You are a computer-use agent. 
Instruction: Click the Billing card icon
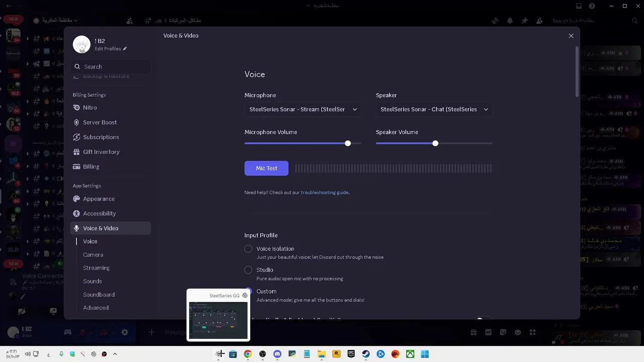point(76,166)
